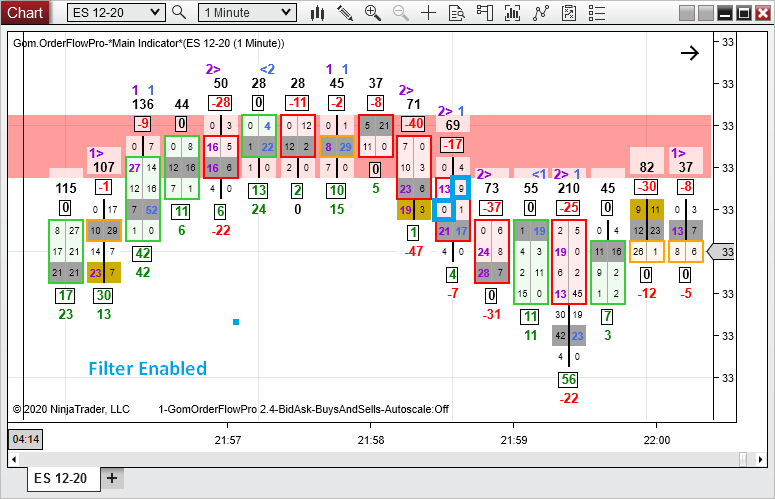Image resolution: width=775 pixels, height=499 pixels.
Task: Click the volume total 210
Action: point(568,188)
